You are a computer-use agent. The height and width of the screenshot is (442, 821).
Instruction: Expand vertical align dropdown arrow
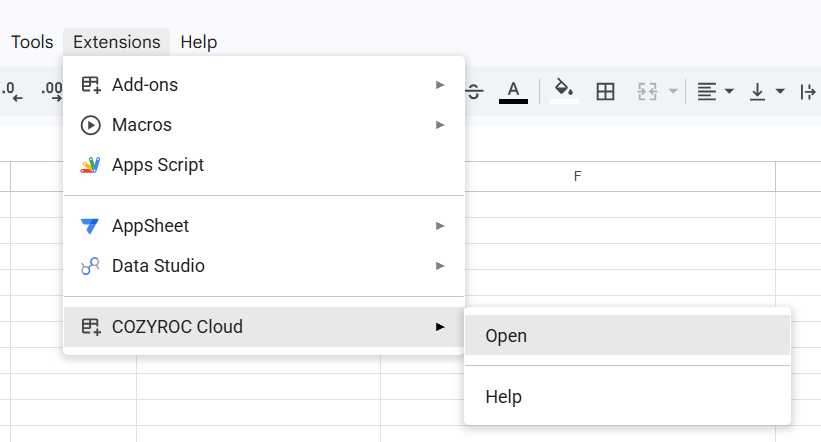[780, 92]
